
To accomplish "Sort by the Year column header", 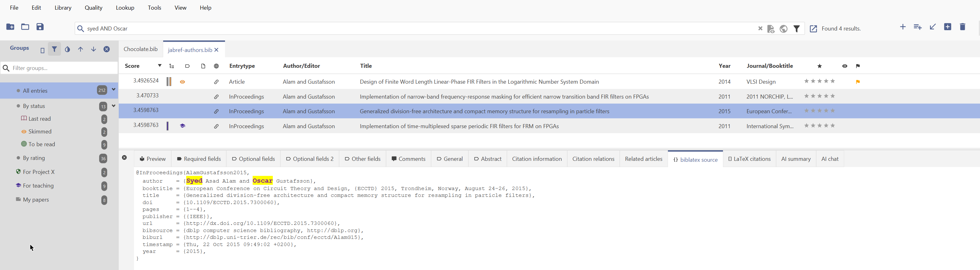I will 724,66.
